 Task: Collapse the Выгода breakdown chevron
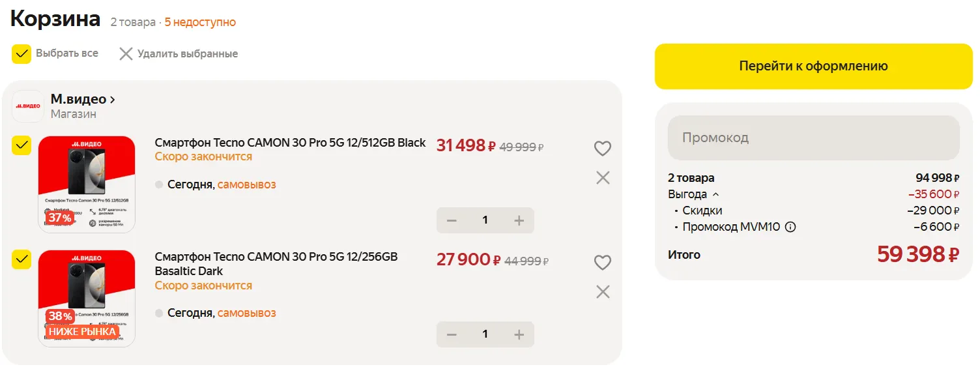click(715, 194)
